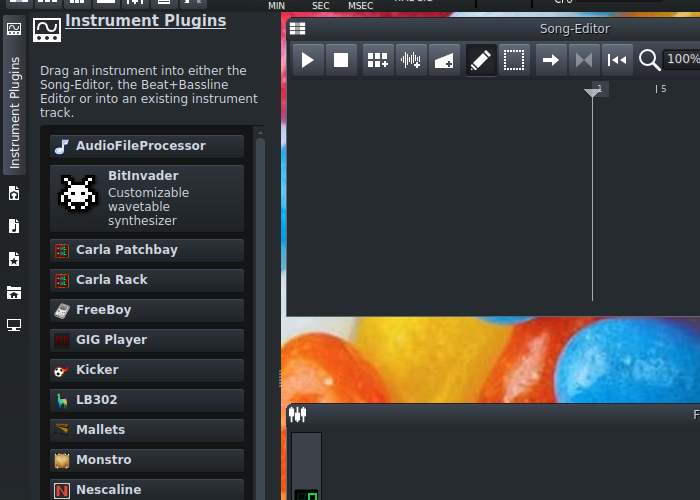Click the BitInvader space invader icon
Image resolution: width=700 pixels, height=500 pixels.
(78, 193)
